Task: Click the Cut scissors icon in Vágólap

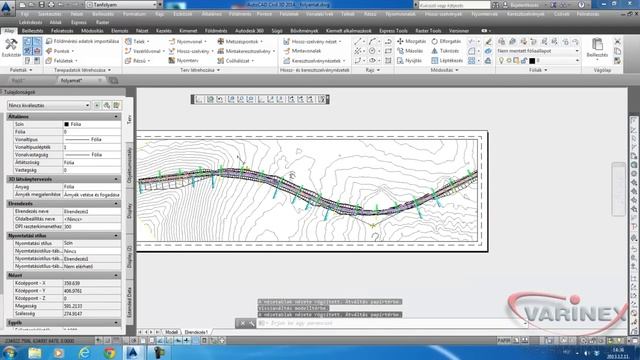Action: click(x=617, y=42)
